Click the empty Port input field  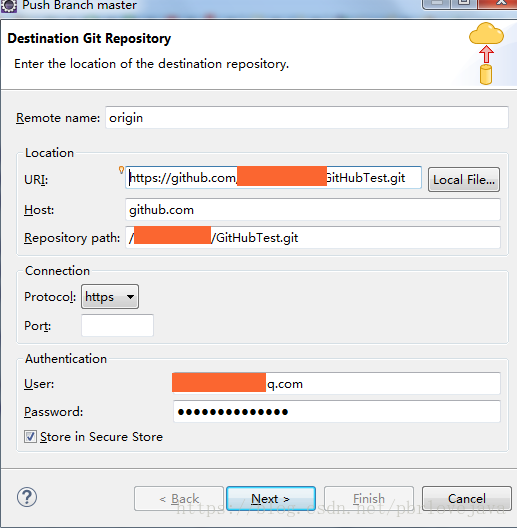tap(117, 325)
